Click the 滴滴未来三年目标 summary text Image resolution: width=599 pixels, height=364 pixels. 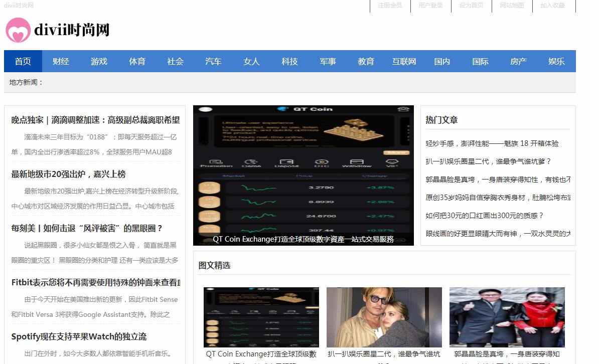(x=94, y=144)
